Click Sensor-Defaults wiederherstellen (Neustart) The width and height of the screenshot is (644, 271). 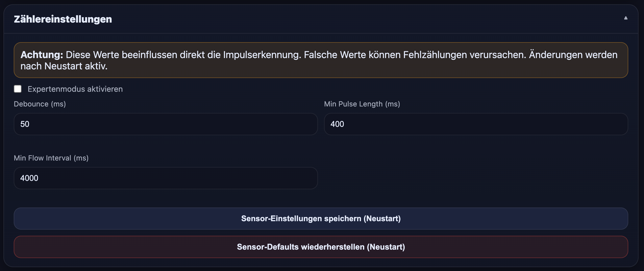(321, 247)
